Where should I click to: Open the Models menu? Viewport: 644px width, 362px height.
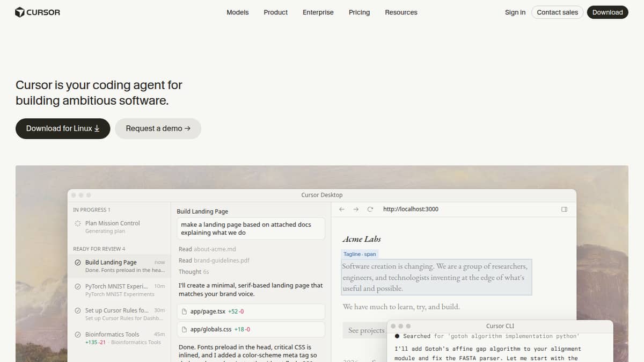click(x=237, y=12)
